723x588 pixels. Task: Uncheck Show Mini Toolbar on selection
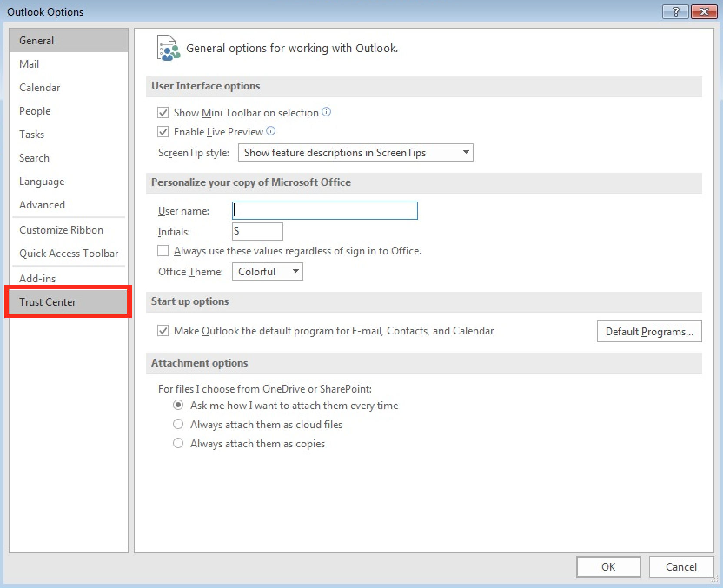[163, 113]
